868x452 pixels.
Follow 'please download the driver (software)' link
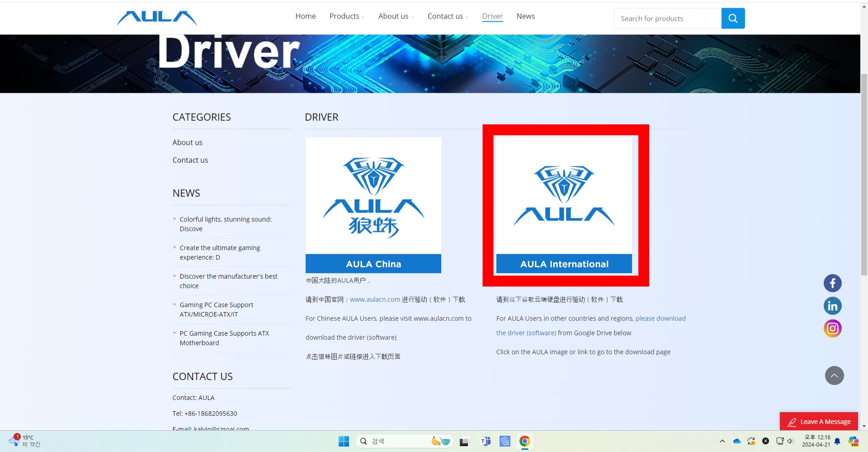point(660,319)
